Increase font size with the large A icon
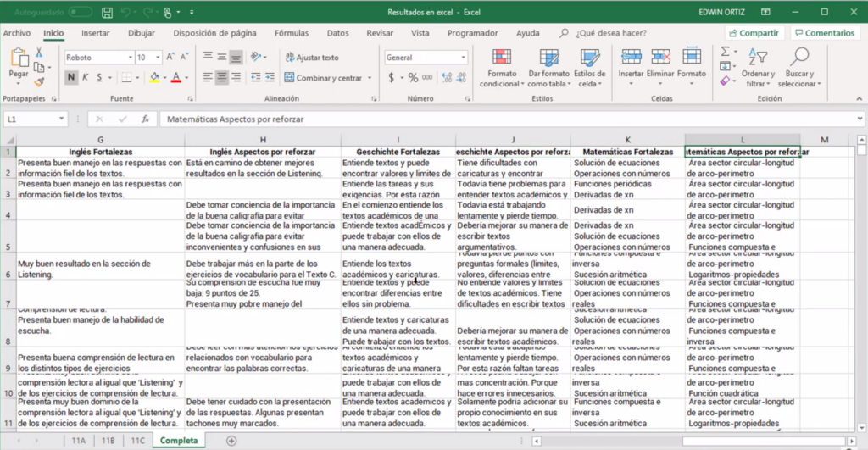The height and width of the screenshot is (450, 868). tap(170, 57)
